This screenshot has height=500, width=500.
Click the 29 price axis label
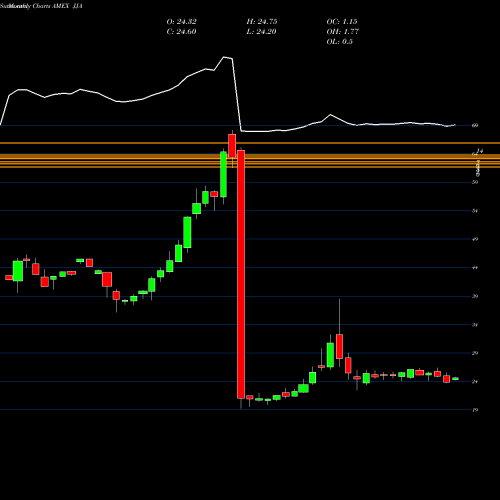pos(475,353)
